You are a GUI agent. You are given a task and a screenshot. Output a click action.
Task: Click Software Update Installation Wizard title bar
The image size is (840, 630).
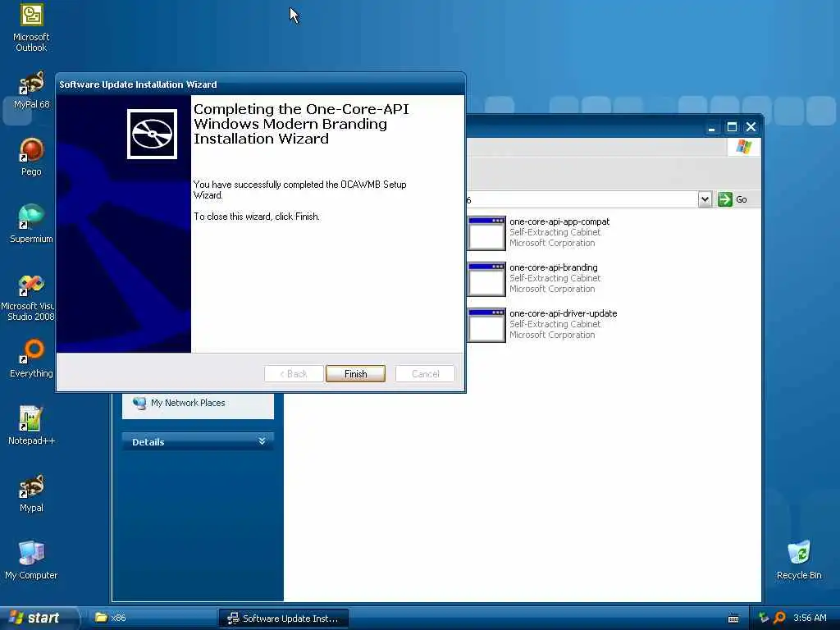[x=260, y=84]
